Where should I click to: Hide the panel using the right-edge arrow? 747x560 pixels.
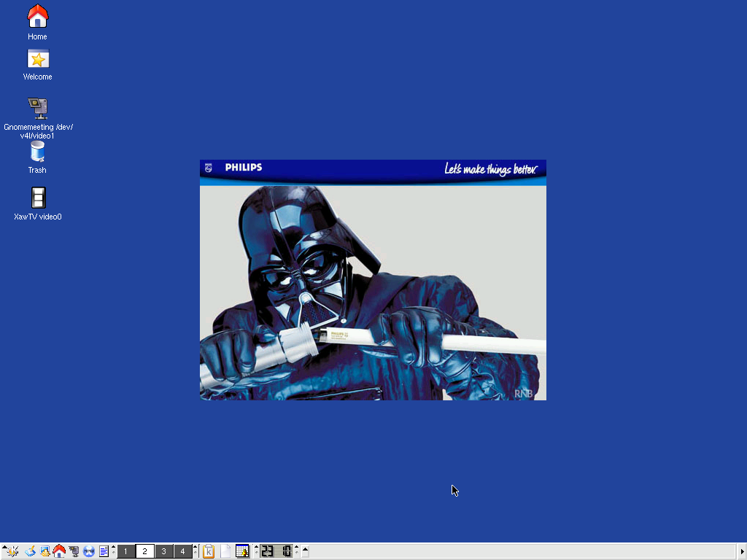(x=742, y=551)
